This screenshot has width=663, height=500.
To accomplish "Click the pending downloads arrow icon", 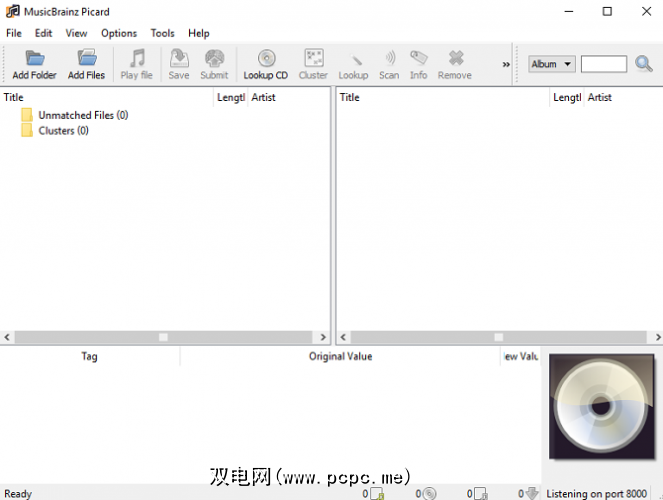I will pyautogui.click(x=532, y=493).
